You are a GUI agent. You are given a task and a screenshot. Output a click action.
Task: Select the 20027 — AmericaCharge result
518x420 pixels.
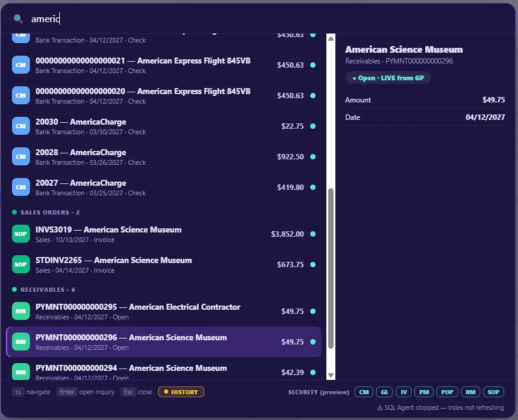164,188
